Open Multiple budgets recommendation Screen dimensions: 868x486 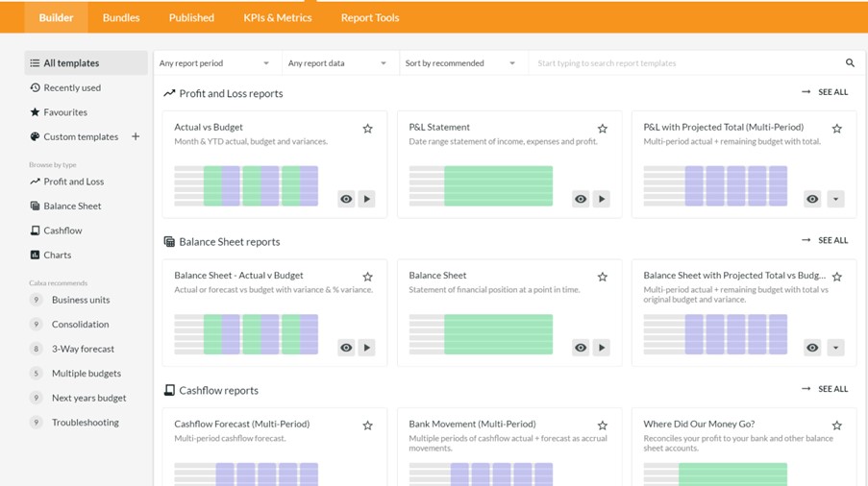pos(87,374)
